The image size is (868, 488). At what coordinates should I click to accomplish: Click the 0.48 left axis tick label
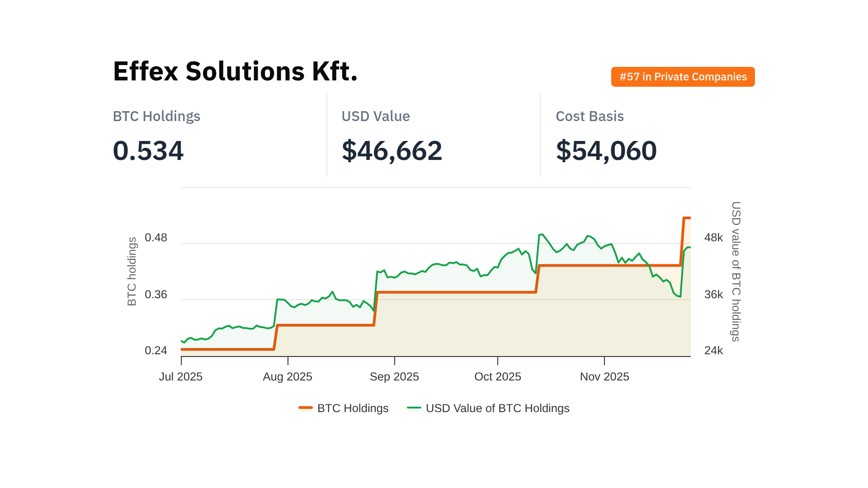click(156, 238)
